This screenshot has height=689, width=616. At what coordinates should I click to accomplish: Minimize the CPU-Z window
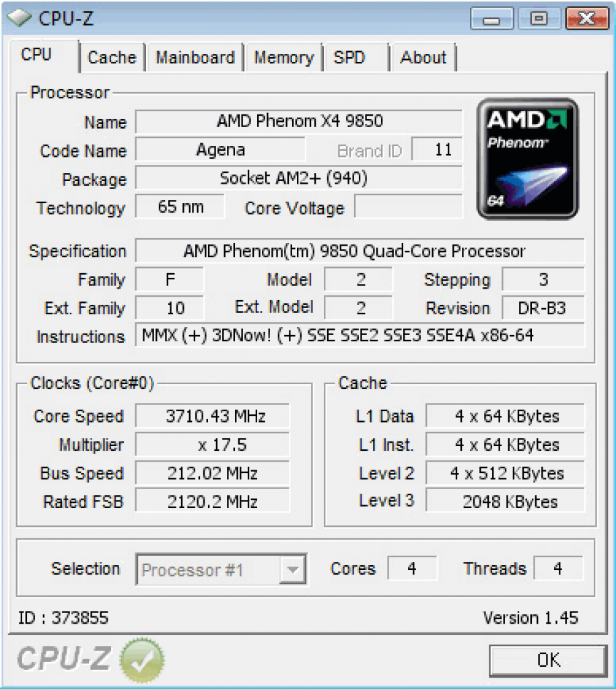point(491,19)
